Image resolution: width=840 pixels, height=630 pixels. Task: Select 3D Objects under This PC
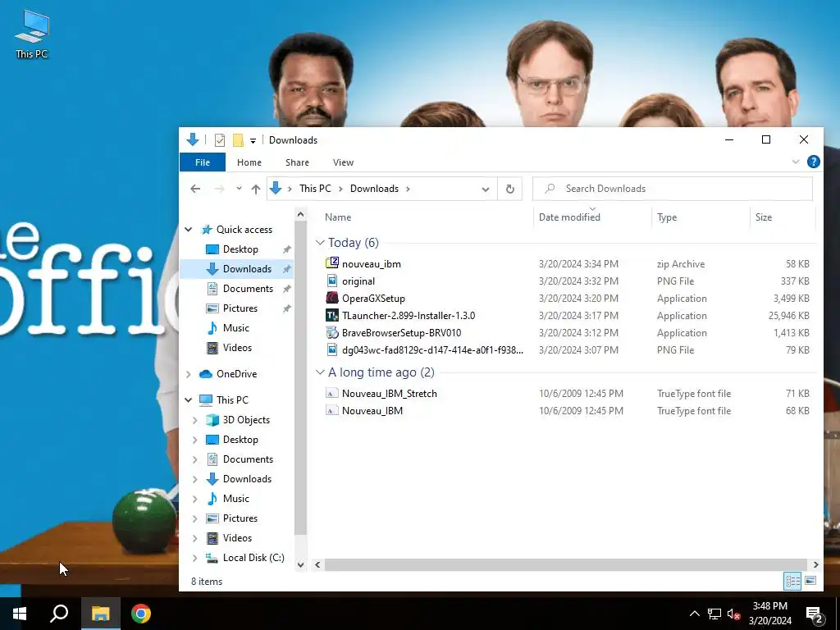(246, 420)
